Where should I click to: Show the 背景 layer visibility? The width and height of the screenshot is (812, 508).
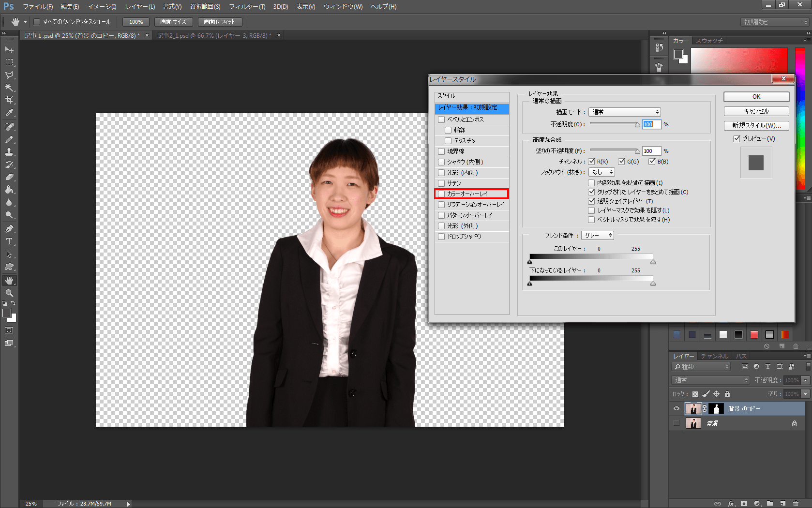(677, 423)
